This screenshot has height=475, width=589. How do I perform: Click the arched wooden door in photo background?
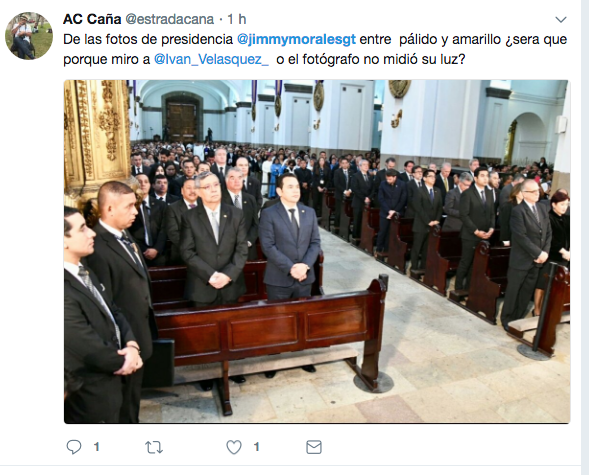pos(182,118)
